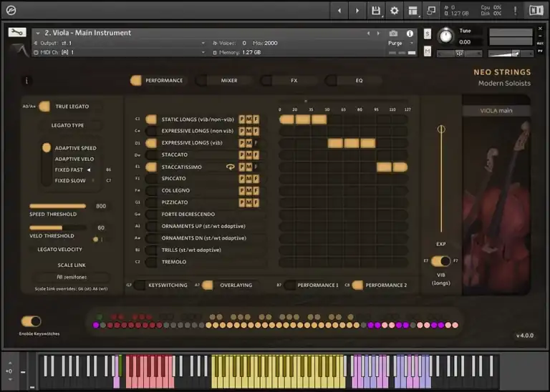Toggle VIB longs switch
The height and width of the screenshot is (392, 550).
point(440,261)
